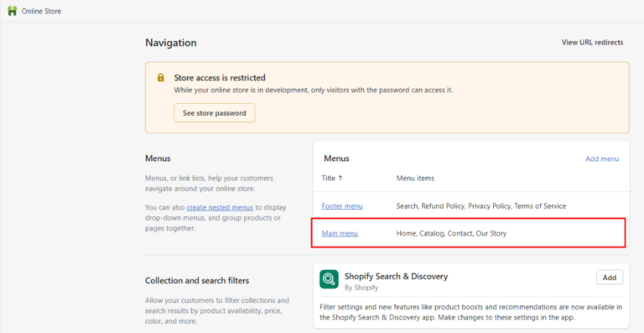The width and height of the screenshot is (644, 333).
Task: Click the Shopify Search & Discovery title
Action: coord(396,276)
